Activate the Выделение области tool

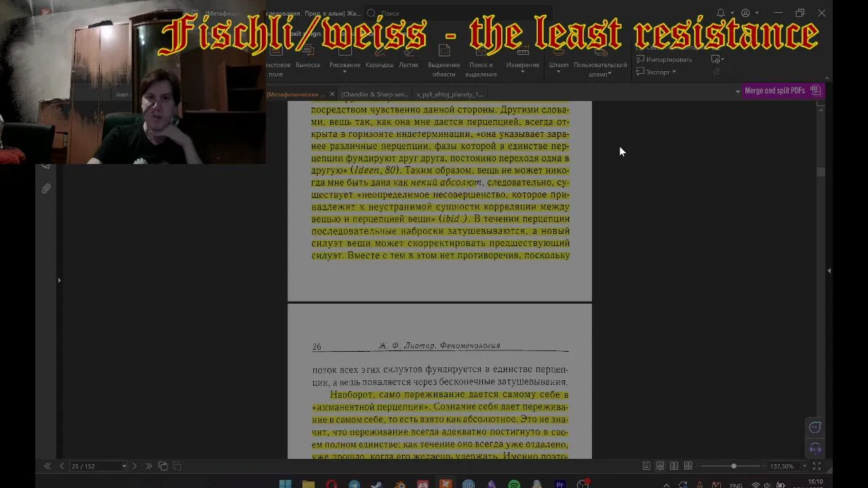[x=443, y=62]
